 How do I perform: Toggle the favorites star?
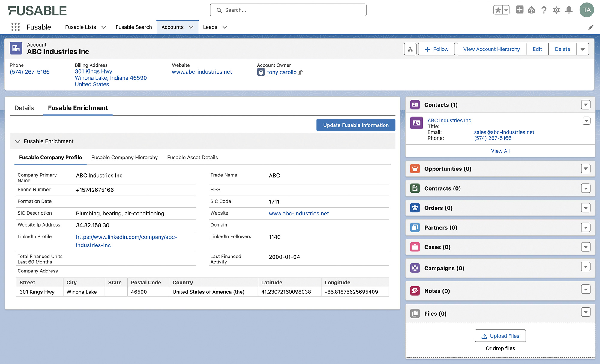click(x=497, y=10)
